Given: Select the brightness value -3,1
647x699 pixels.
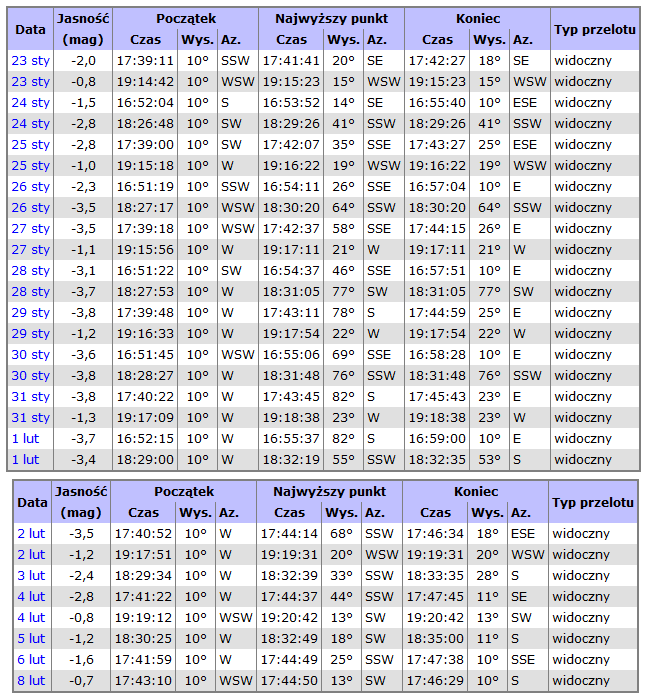Looking at the screenshot, I should pos(83,270).
